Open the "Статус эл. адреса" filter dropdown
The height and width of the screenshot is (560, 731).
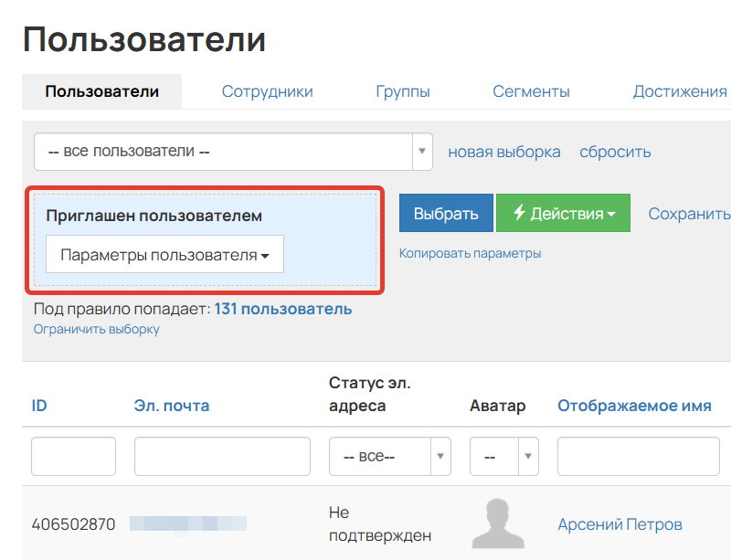[x=390, y=456]
